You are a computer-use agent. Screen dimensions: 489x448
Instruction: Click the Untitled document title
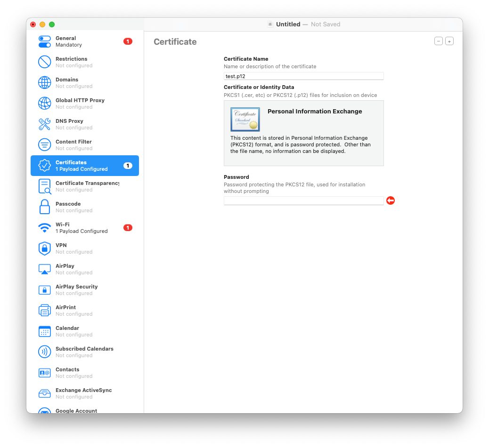click(288, 24)
